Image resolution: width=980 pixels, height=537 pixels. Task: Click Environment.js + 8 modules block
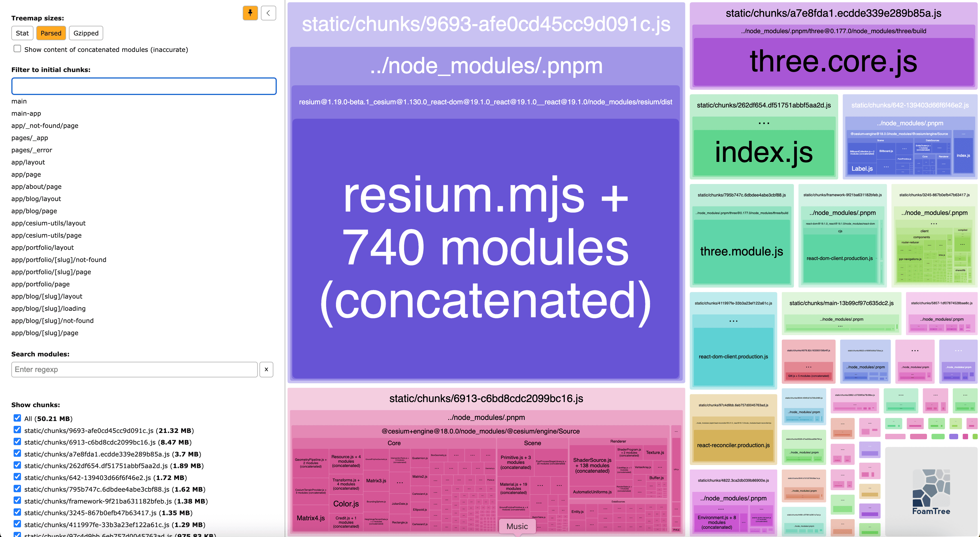716,522
